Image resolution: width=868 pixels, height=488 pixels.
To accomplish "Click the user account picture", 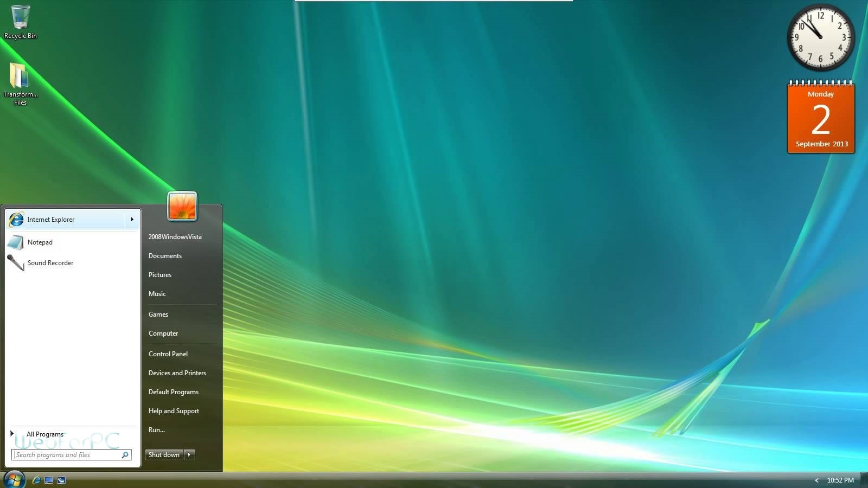I will [182, 206].
